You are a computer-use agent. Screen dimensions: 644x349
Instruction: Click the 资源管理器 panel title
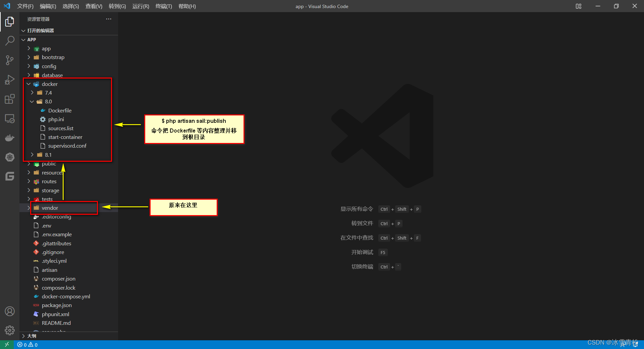pyautogui.click(x=38, y=19)
